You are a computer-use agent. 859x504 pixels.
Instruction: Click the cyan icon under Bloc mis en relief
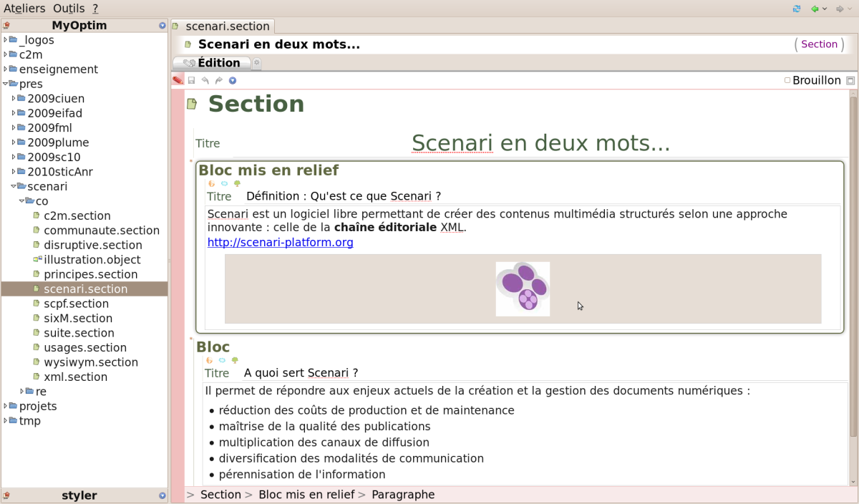point(224,183)
